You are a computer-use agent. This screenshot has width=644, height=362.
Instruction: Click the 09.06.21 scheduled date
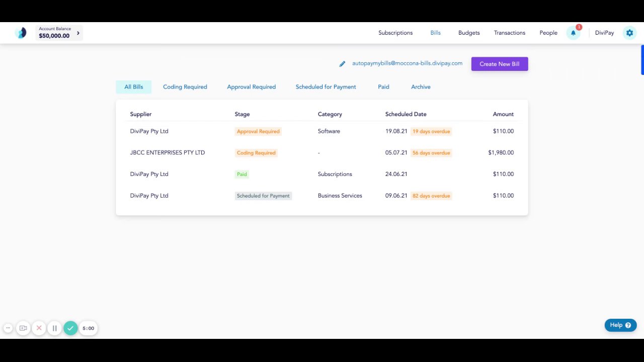tap(396, 196)
